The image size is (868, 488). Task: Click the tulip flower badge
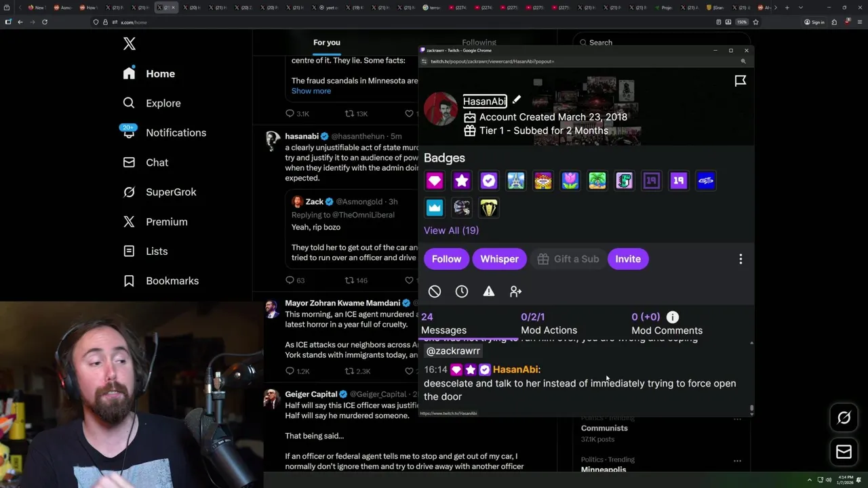click(x=570, y=181)
